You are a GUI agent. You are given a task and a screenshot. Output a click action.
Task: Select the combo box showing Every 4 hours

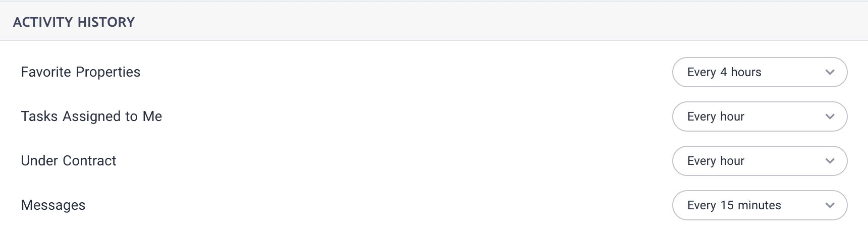[759, 72]
